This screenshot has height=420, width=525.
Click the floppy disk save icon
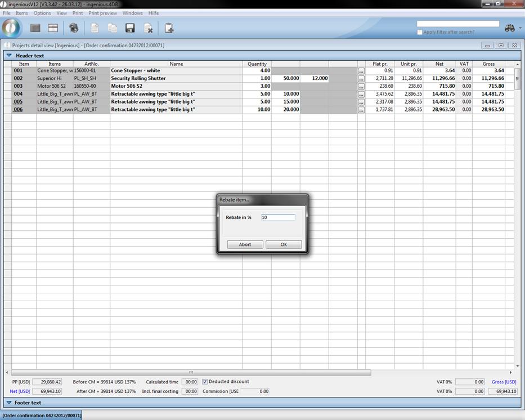click(130, 28)
